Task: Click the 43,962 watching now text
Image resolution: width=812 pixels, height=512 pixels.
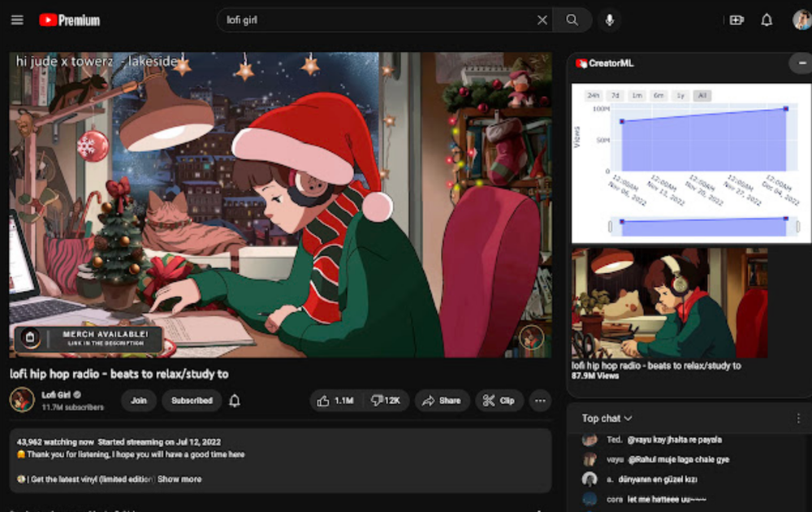Action: [x=55, y=442]
